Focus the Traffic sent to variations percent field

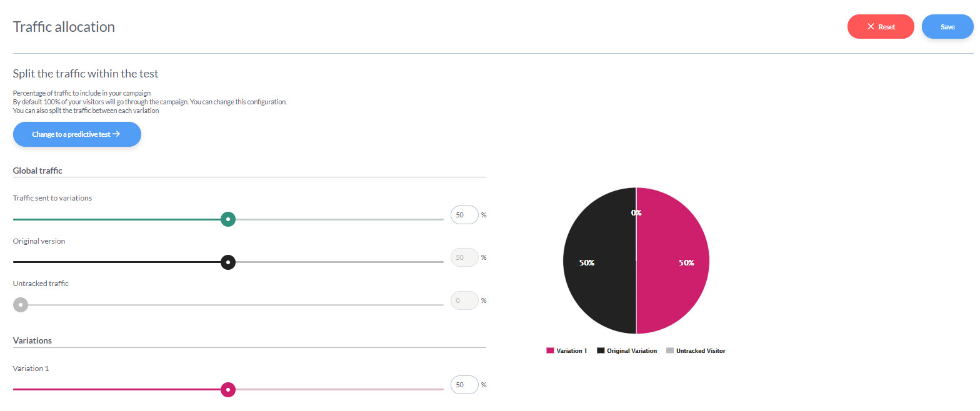pos(464,215)
